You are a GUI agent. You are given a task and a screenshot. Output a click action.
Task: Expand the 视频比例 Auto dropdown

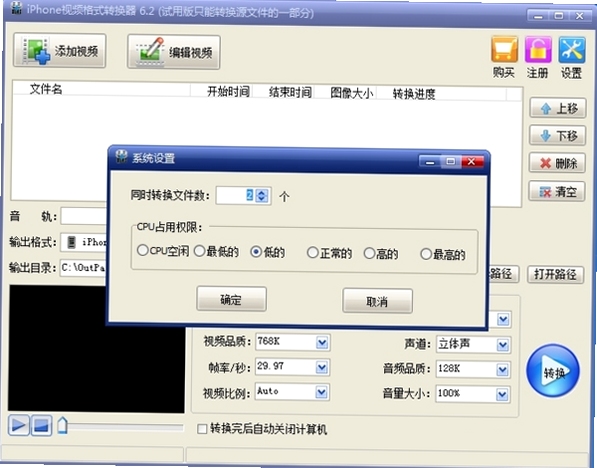(321, 392)
